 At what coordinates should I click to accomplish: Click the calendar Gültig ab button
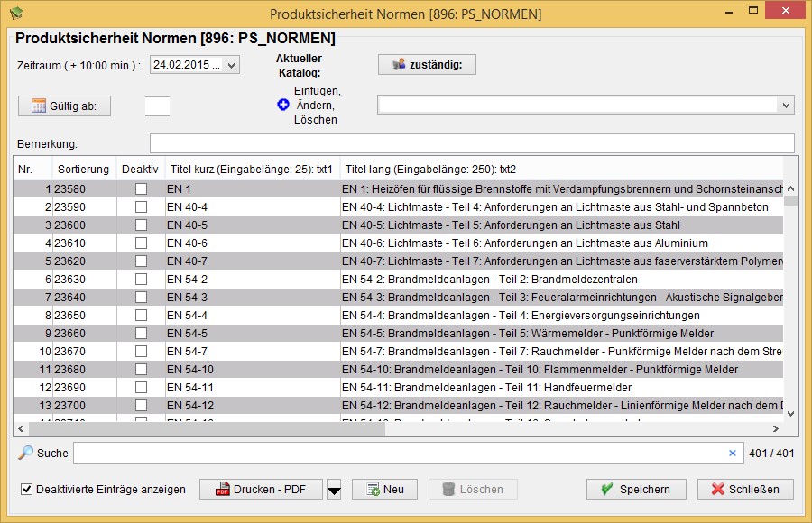pos(64,106)
